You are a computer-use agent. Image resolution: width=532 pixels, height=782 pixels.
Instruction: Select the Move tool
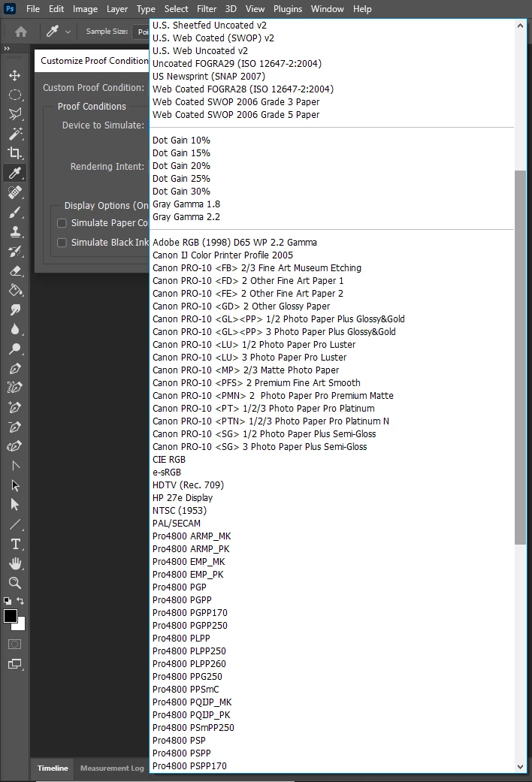point(15,75)
